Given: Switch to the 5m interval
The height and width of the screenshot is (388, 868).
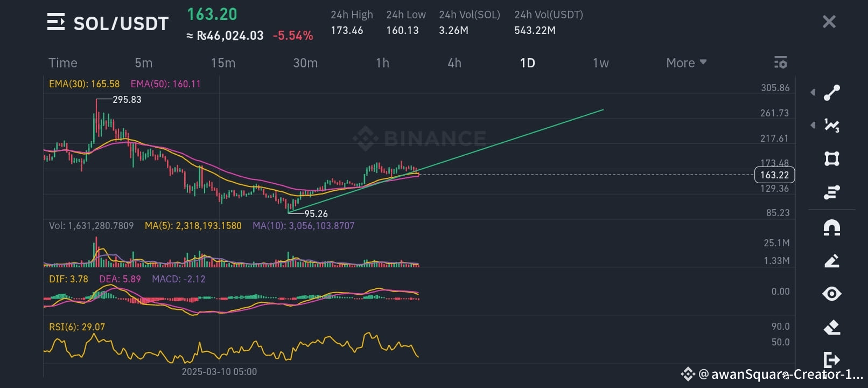Looking at the screenshot, I should click(x=144, y=63).
